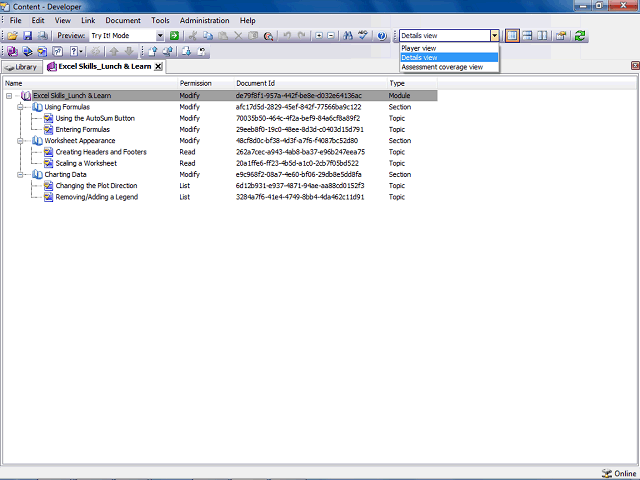Choose Assessment coverage view option
This screenshot has height=480, width=640.
(x=449, y=67)
